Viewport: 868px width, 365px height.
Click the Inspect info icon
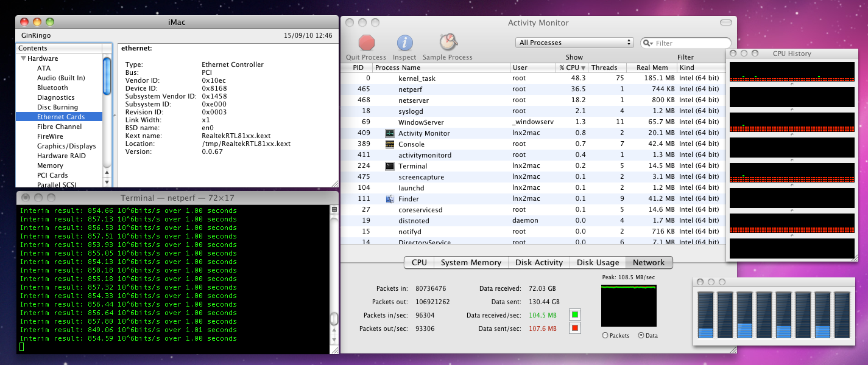coord(405,43)
